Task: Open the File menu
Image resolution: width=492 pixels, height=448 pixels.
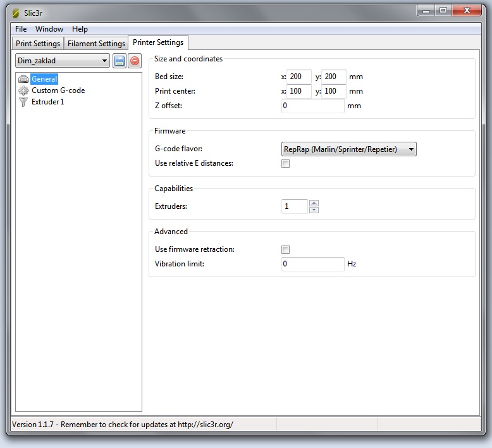Action: tap(21, 29)
